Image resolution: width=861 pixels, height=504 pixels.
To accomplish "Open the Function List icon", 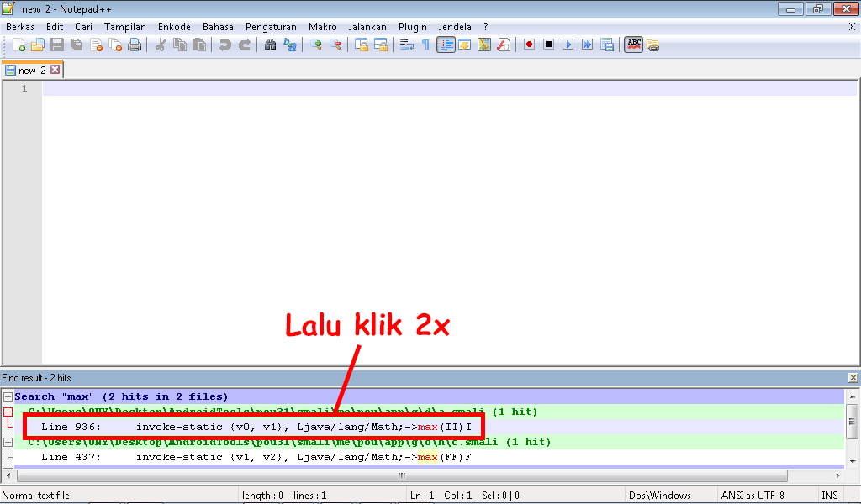I will (504, 45).
